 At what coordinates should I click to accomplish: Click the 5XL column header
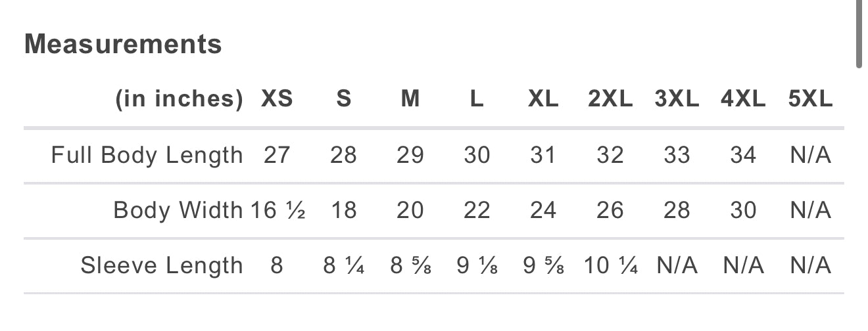810,99
